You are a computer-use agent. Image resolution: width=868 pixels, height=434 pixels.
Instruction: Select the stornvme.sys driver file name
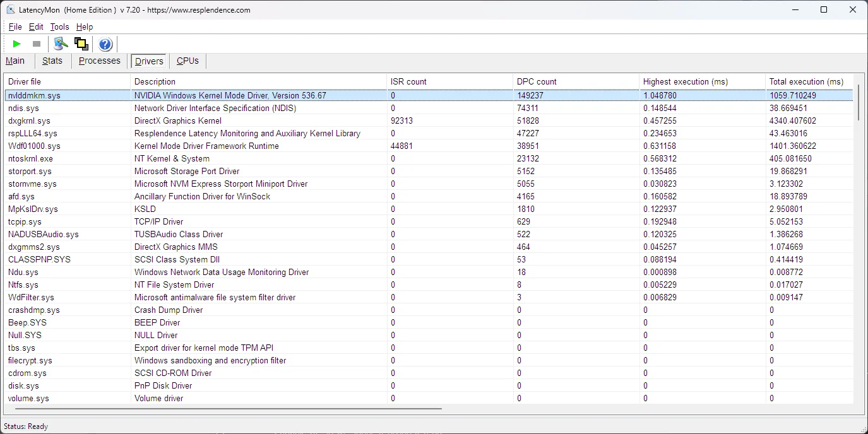(x=32, y=184)
